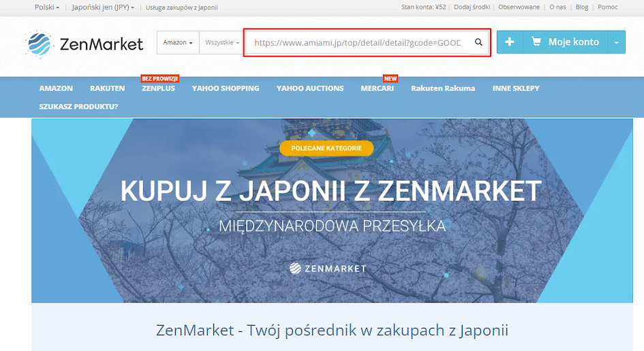Open the SZUKASZ PRODUKTU? menu item
Screen dimensions: 644x351
[78, 106]
